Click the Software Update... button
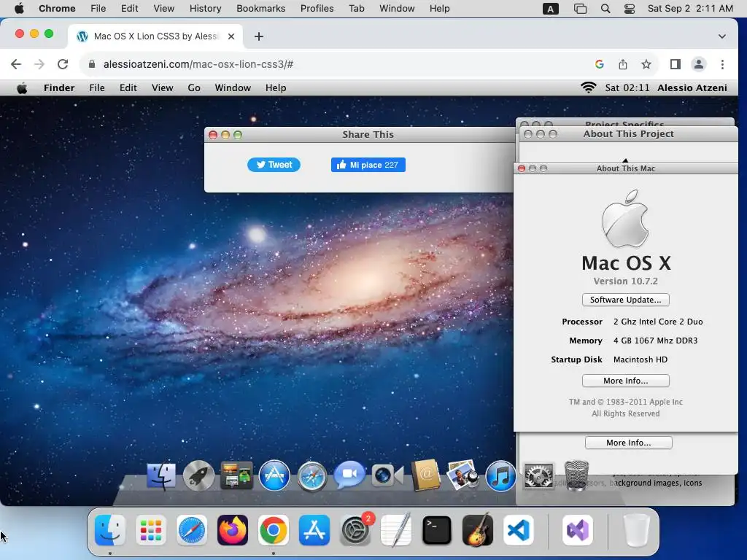Screen dimensions: 747x560 tap(625, 300)
